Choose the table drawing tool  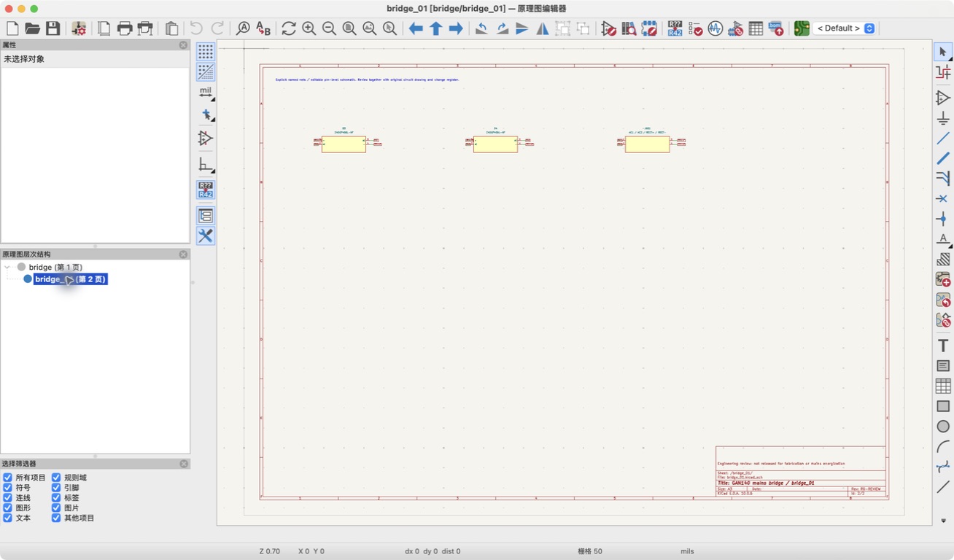[943, 386]
